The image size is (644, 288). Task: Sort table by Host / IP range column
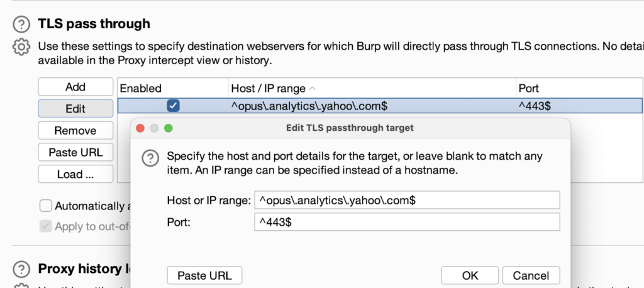coord(372,88)
